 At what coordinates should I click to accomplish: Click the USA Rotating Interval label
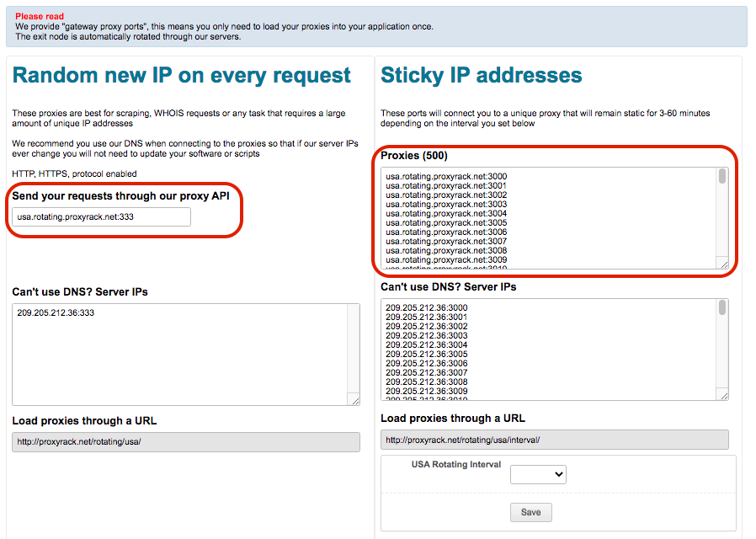[456, 464]
